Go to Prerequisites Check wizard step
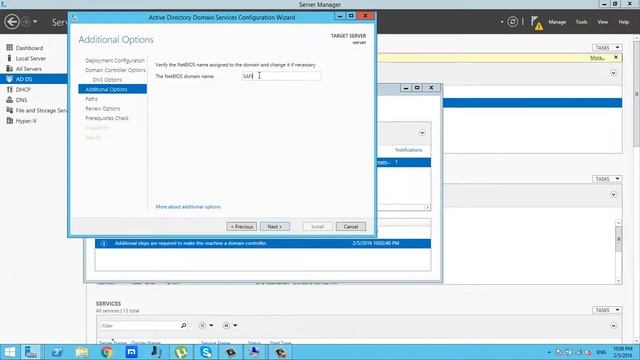The height and width of the screenshot is (360, 640). click(x=107, y=118)
